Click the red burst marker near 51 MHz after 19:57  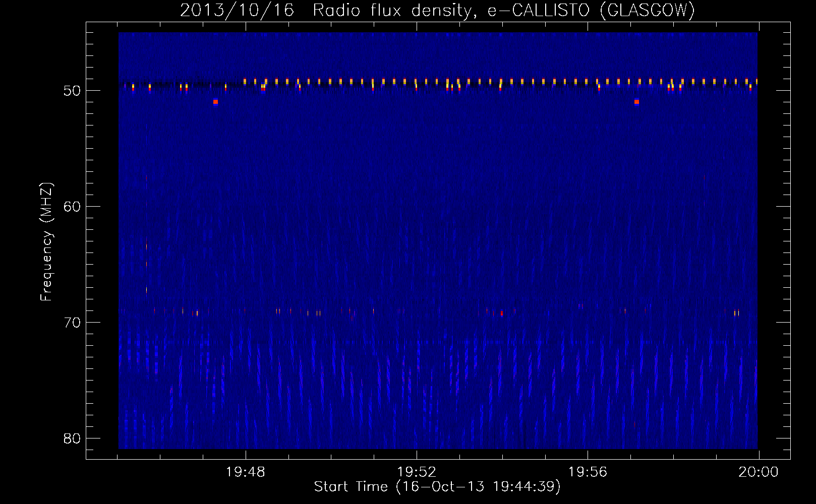(x=636, y=102)
